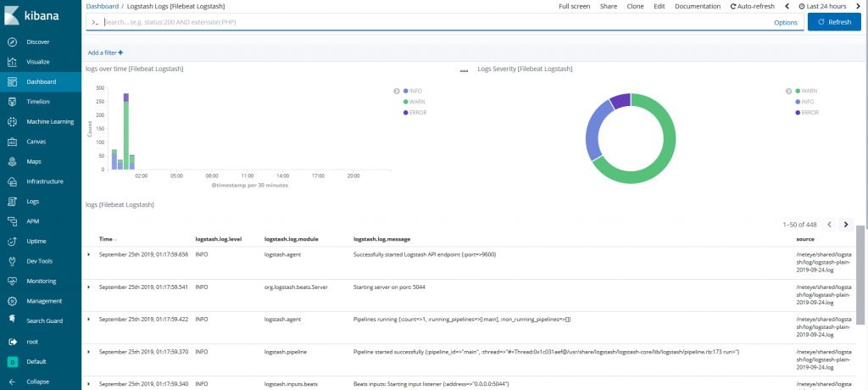Open the Uptime icon
The image size is (868, 390).
[x=12, y=242]
